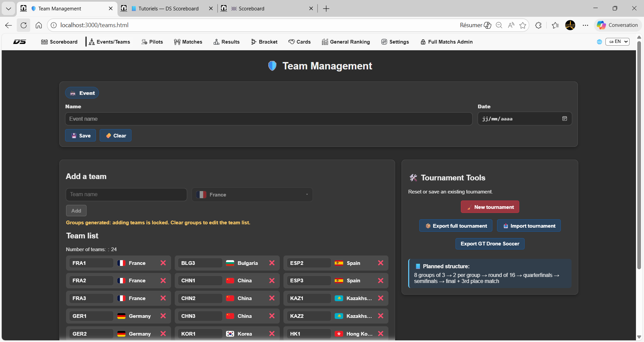Go to the Bracket page

click(x=264, y=42)
